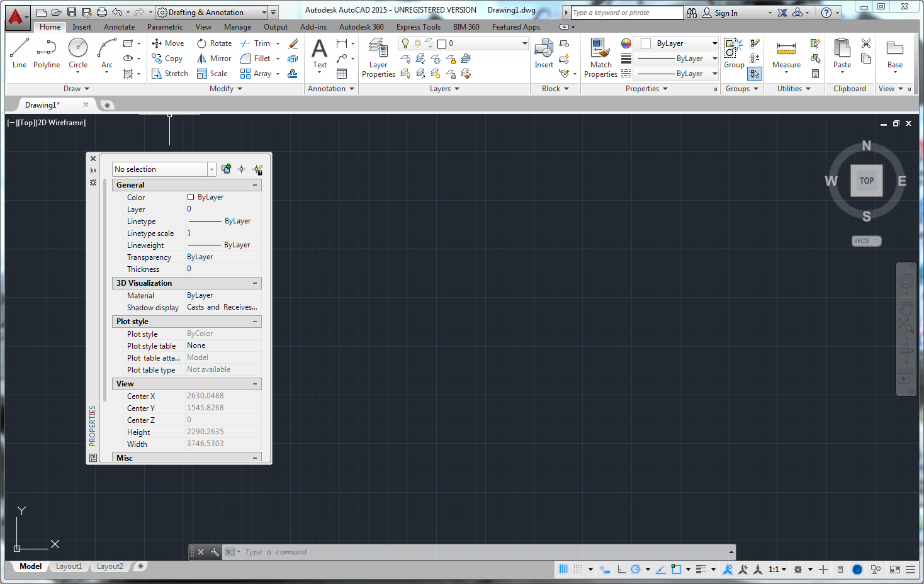Click Color ByLayer swatch in Properties palette
Image resolution: width=924 pixels, height=584 pixels.
(x=191, y=197)
